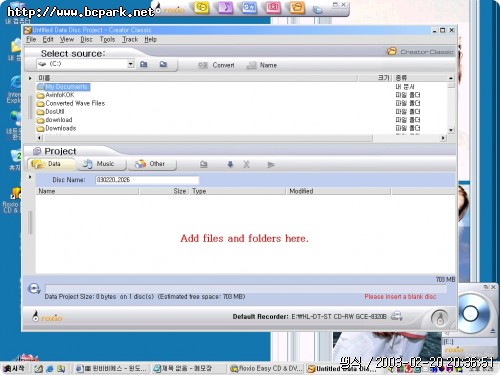Click the recorder select icon after Default Recorder

[x=397, y=316]
